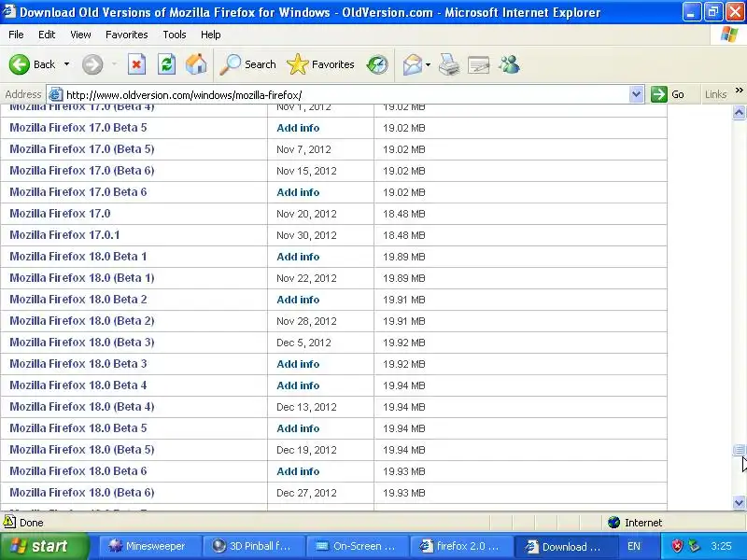Screen dimensions: 747x560
Task: Click the green Back arrow icon
Action: (20, 64)
